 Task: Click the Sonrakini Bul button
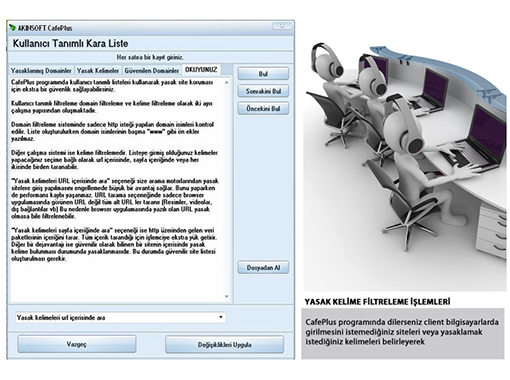(x=263, y=91)
